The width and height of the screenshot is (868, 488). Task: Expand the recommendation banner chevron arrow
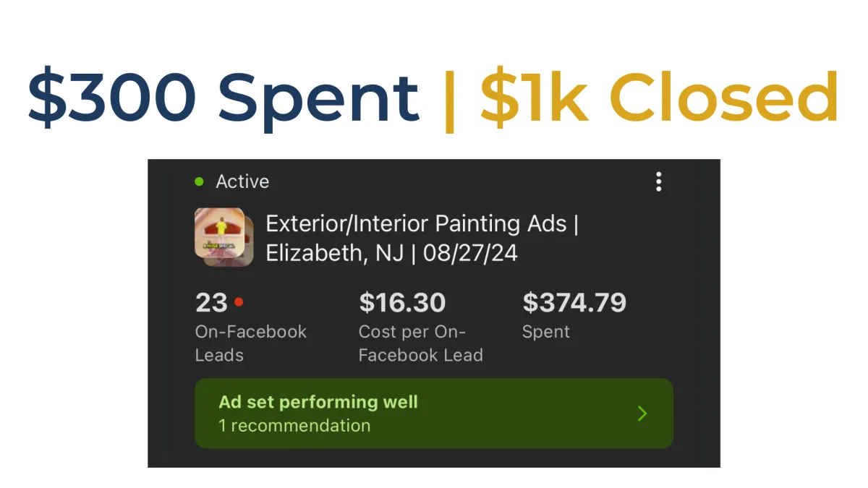pyautogui.click(x=642, y=414)
